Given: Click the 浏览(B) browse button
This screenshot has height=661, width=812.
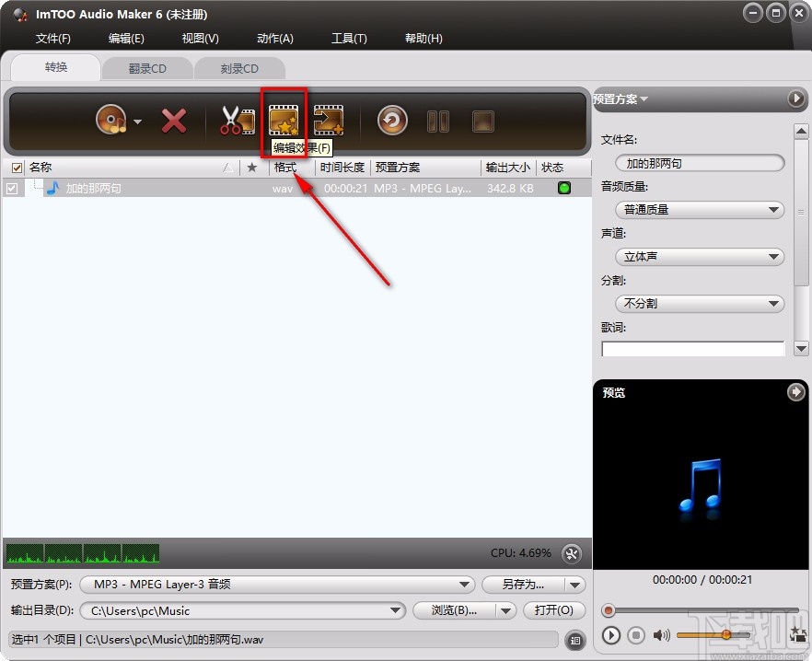Looking at the screenshot, I should 454,610.
